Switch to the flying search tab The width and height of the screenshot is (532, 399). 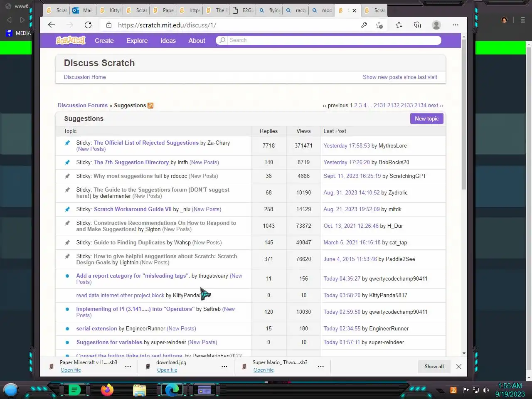click(x=269, y=10)
